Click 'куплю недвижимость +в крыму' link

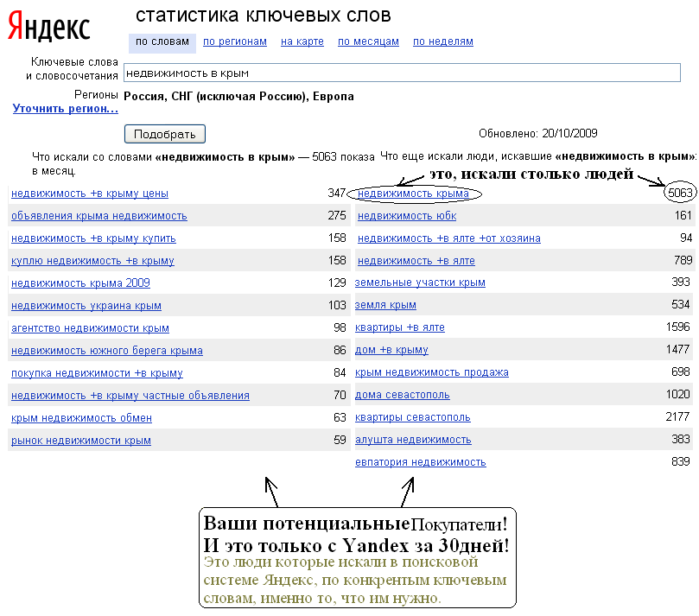(92, 261)
